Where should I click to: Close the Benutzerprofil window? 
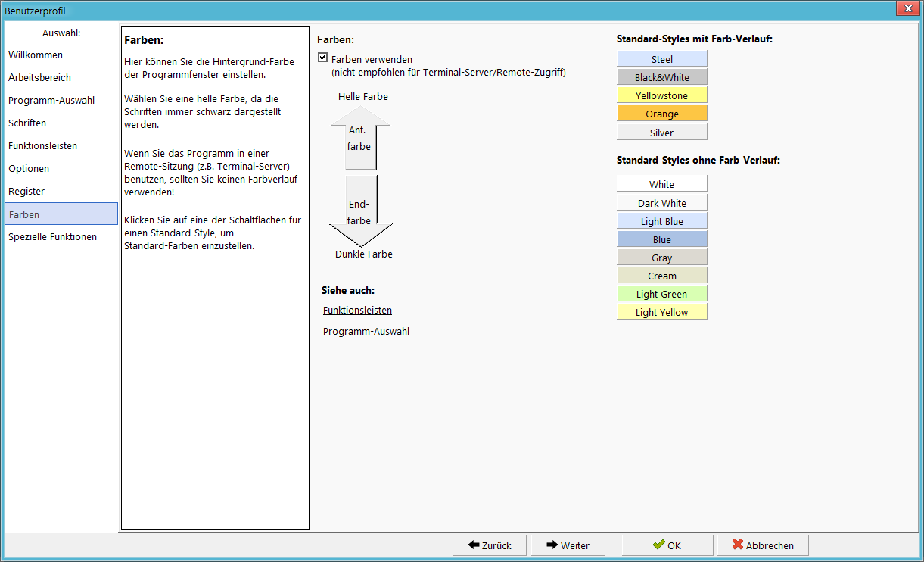pyautogui.click(x=907, y=8)
